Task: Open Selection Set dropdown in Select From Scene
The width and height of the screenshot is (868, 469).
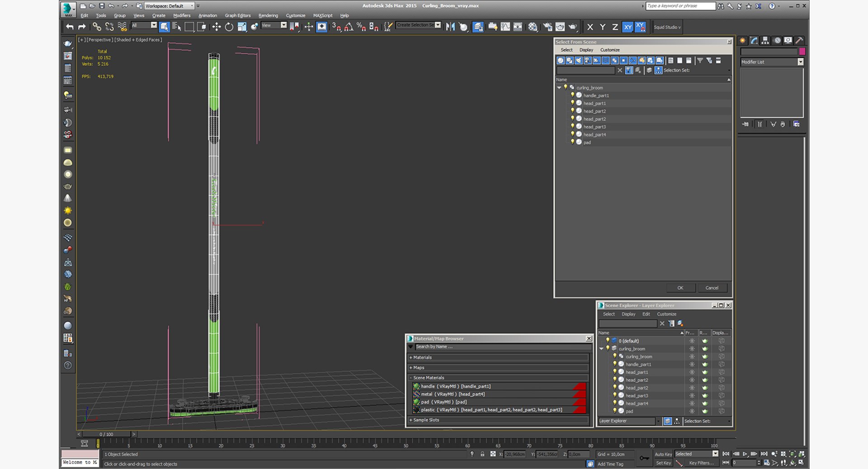Action: [729, 70]
